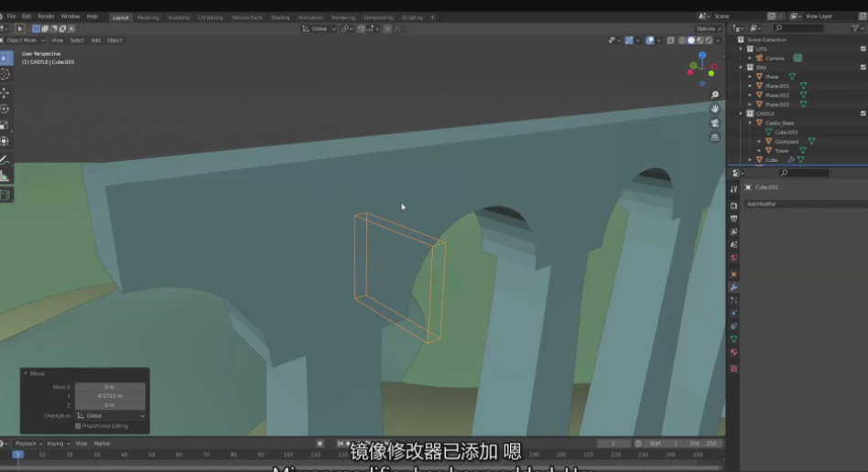Collapse the Move operator panel
Image resolution: width=868 pixels, height=472 pixels.
click(x=26, y=373)
